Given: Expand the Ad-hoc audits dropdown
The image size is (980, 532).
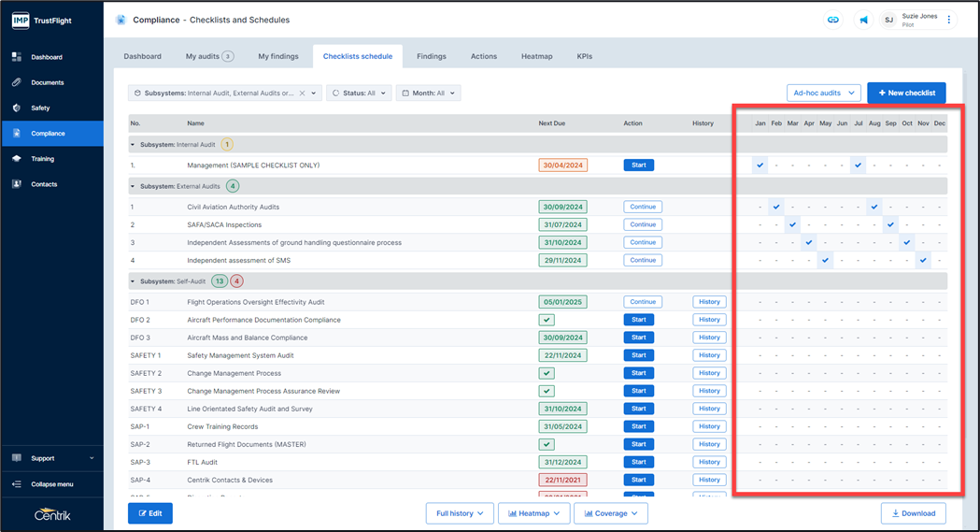Looking at the screenshot, I should (x=823, y=93).
